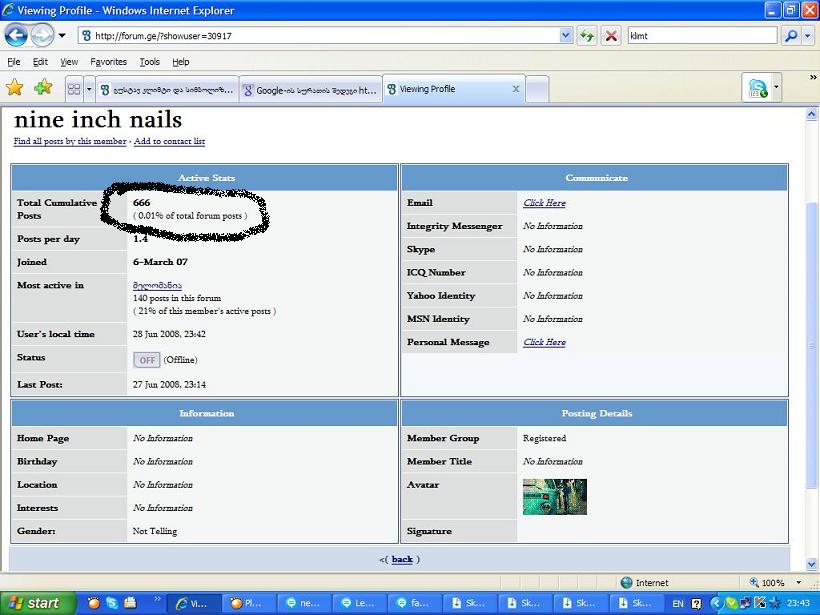Expand the quick launch chevron
Image resolution: width=820 pixels, height=615 pixels.
point(157,598)
